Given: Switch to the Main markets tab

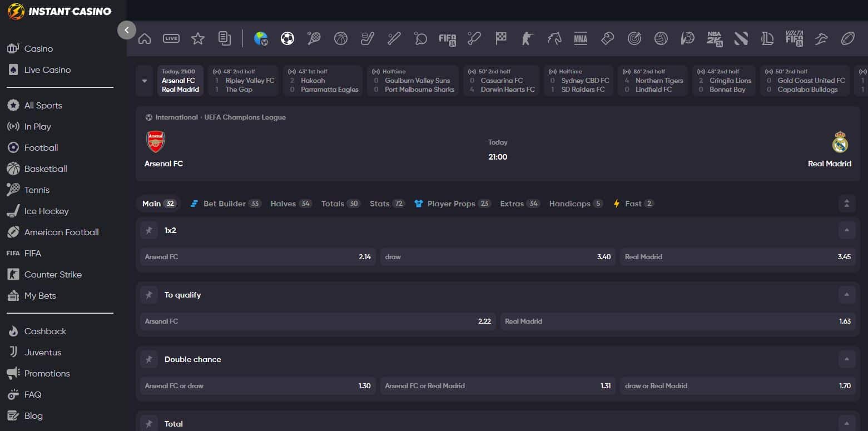Looking at the screenshot, I should 158,204.
